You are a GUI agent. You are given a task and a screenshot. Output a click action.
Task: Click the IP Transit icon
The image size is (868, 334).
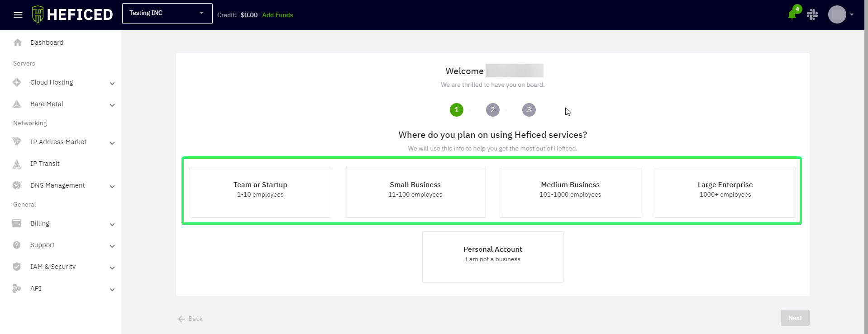17,164
